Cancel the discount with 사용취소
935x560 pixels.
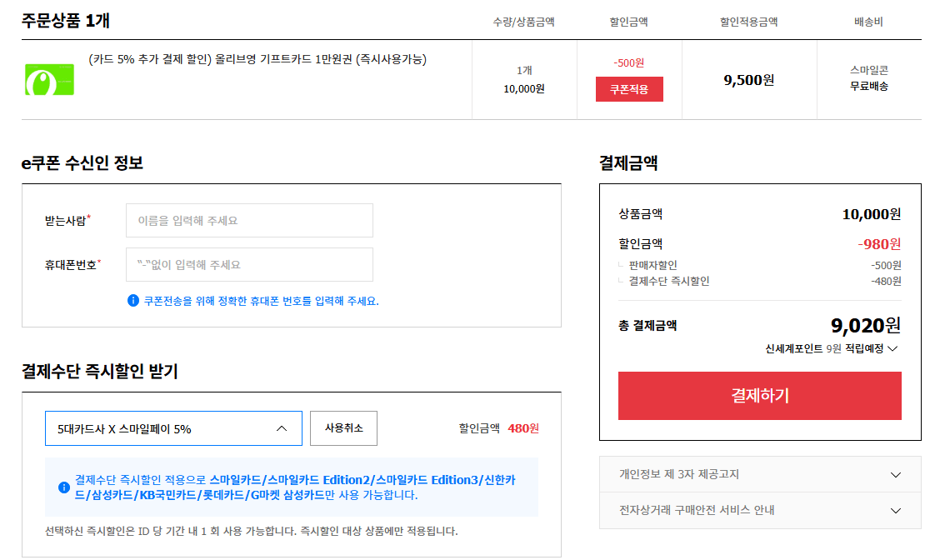click(343, 427)
